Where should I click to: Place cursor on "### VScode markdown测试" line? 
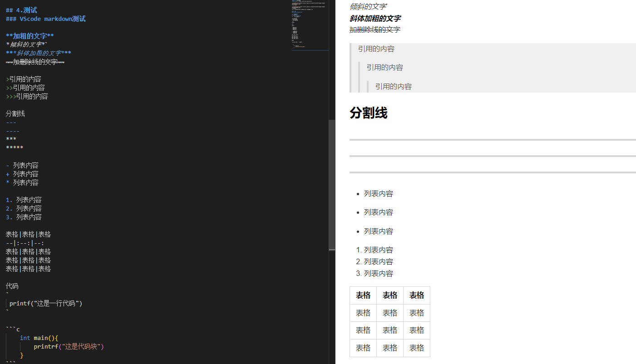point(45,19)
